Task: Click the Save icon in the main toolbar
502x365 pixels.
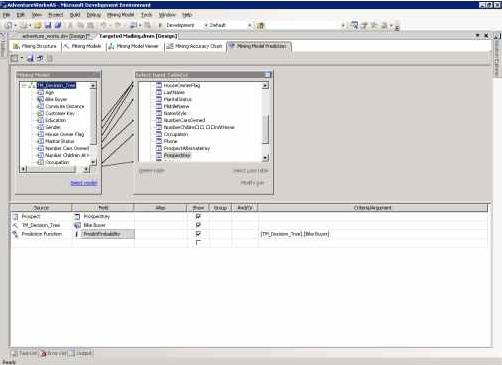Action: point(48,25)
